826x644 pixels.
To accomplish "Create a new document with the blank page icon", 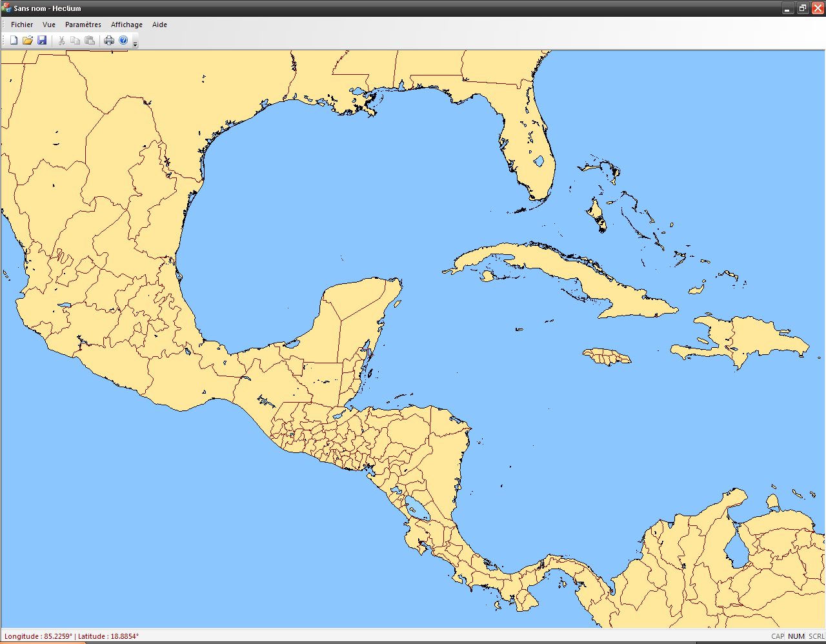I will 14,41.
